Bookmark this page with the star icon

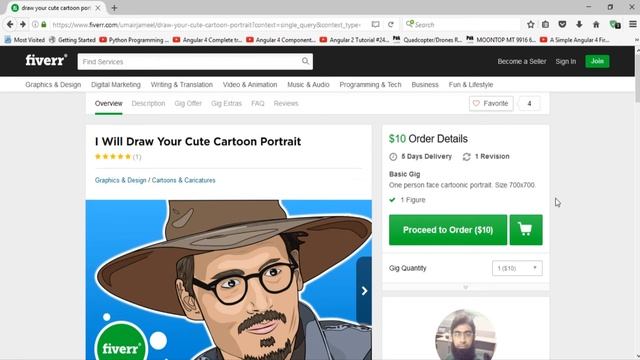tap(531, 24)
